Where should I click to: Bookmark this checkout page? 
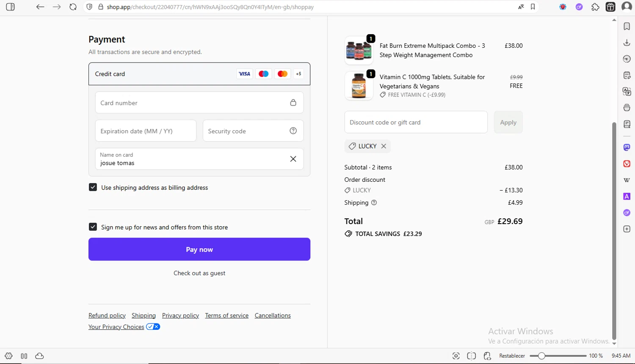pyautogui.click(x=533, y=7)
